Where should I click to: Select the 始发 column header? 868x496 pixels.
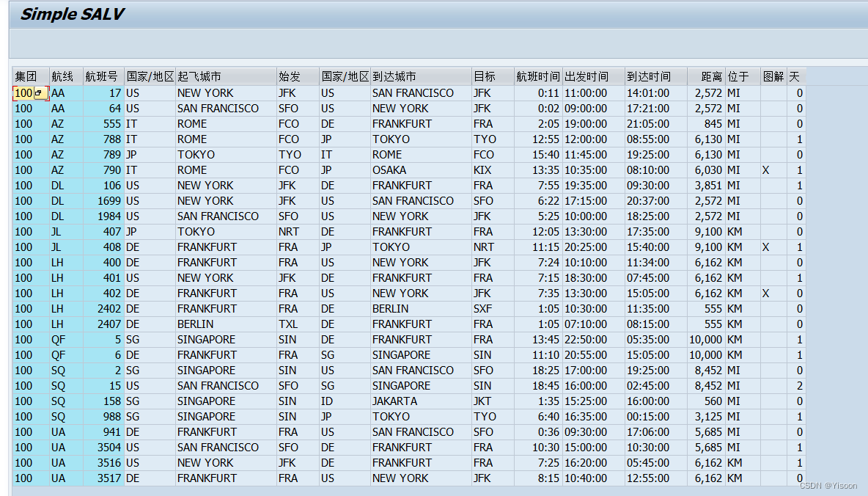tap(298, 76)
